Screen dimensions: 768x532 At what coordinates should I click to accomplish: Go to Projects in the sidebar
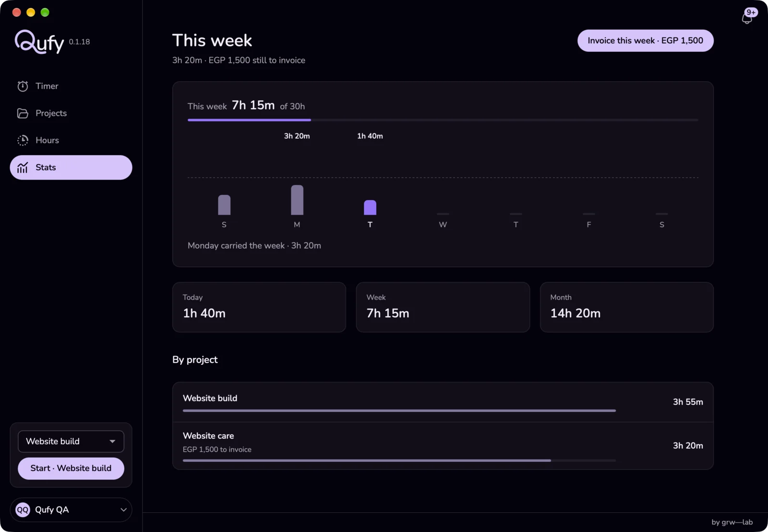click(71, 113)
